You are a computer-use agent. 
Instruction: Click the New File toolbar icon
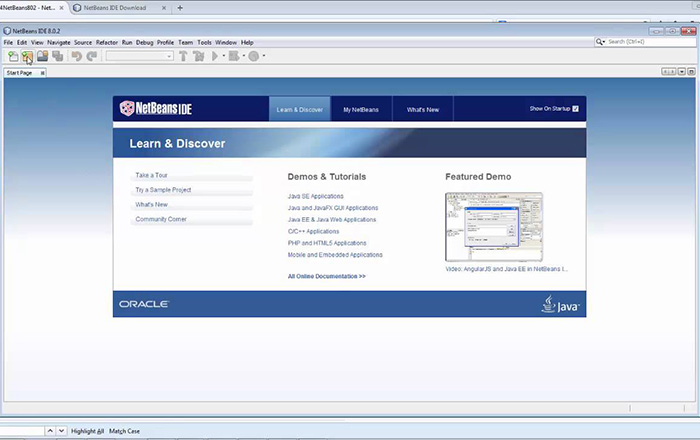tap(13, 56)
